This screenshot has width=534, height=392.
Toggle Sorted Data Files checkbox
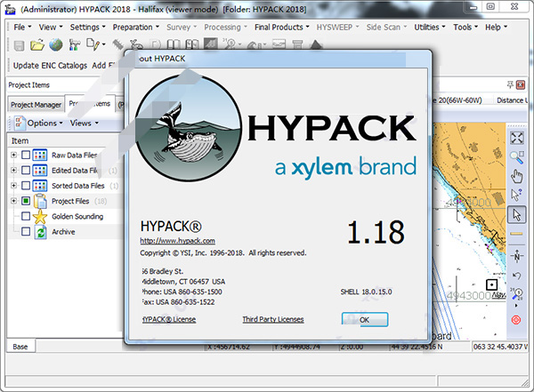pos(26,186)
